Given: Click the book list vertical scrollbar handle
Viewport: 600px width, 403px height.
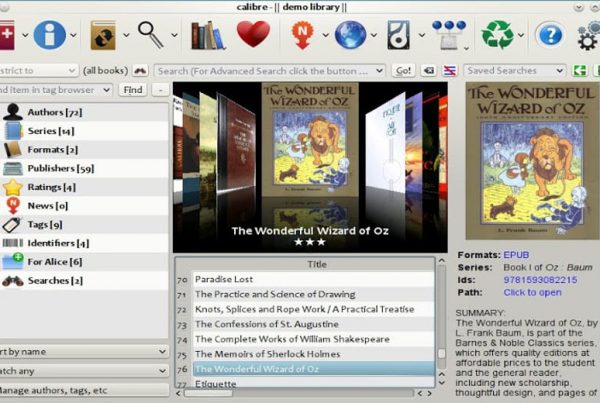Looking at the screenshot, I should (x=441, y=353).
